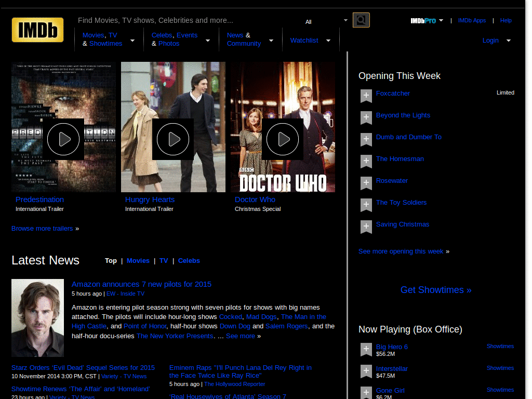Open Foxcatcher movie link

(x=393, y=94)
